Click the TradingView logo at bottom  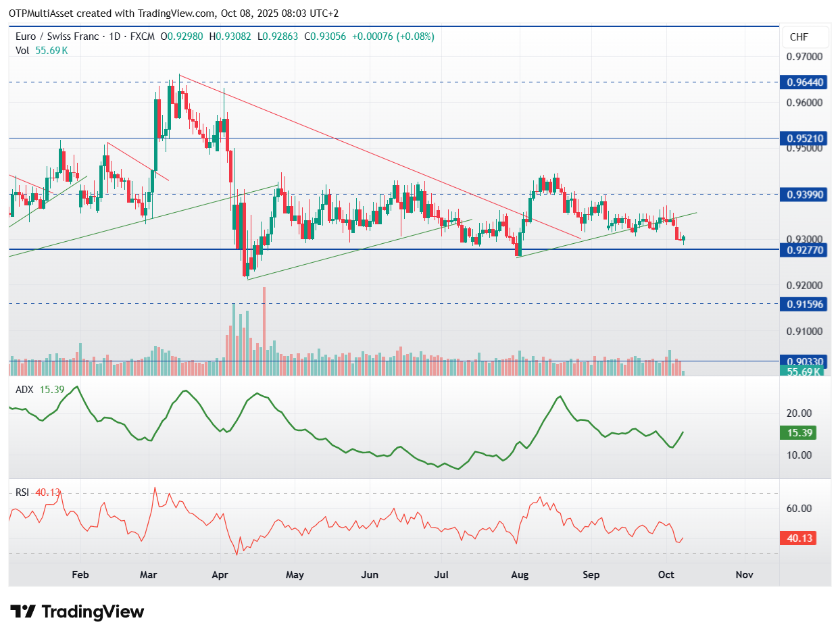(78, 612)
